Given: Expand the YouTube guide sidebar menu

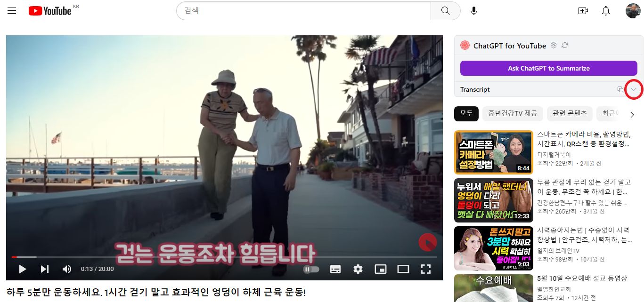Looking at the screenshot, I should [x=12, y=10].
